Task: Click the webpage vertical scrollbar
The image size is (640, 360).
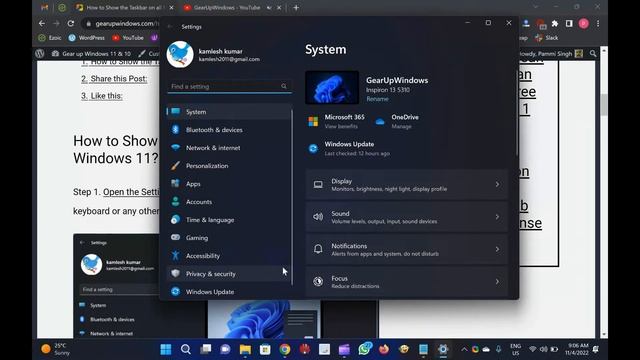Action: 604,104
